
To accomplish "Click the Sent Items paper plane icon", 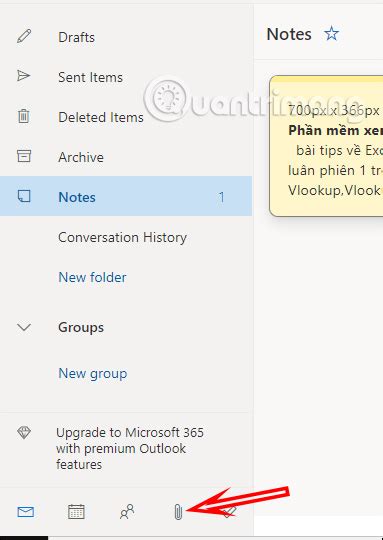I will point(24,76).
